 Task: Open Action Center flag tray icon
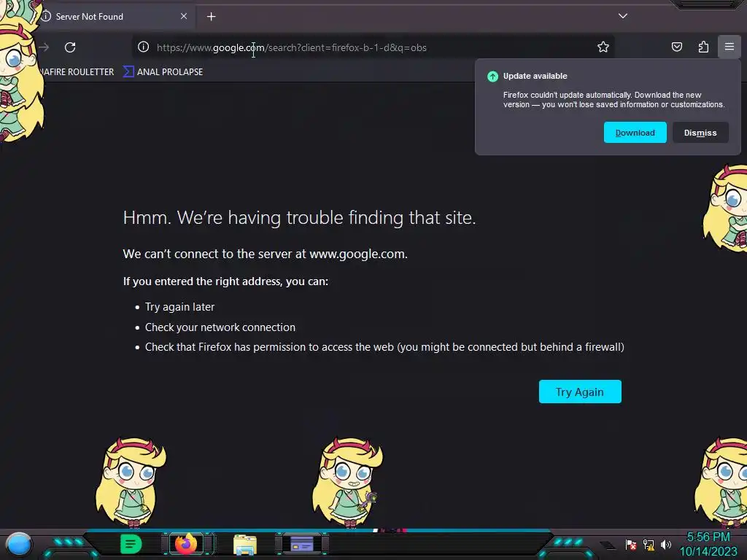point(631,545)
